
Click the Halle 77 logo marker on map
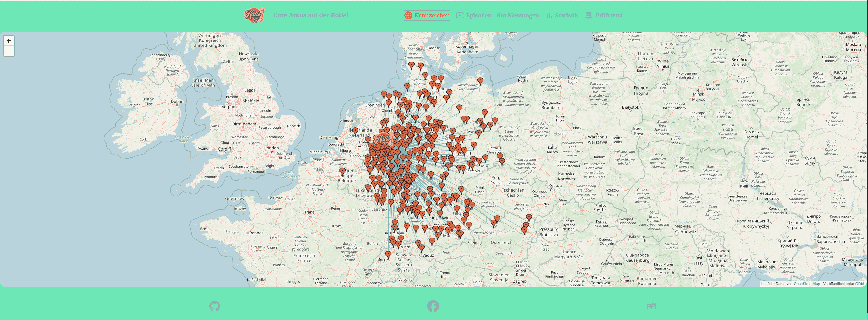click(383, 139)
